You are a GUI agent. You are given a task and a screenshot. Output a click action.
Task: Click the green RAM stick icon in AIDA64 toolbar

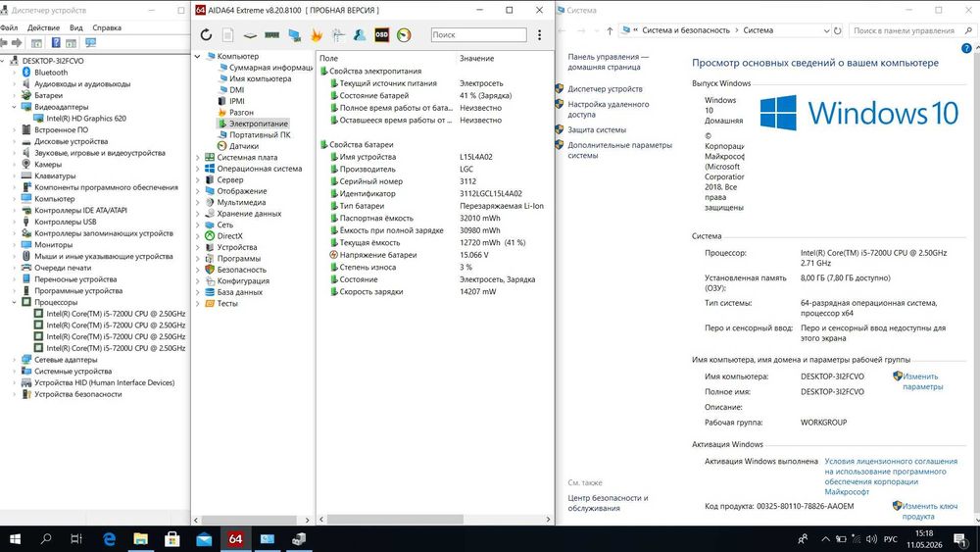(x=271, y=35)
